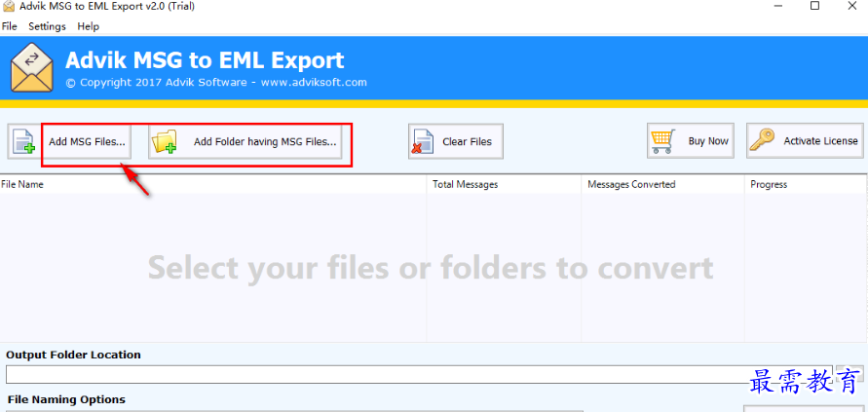Image resolution: width=868 pixels, height=412 pixels.
Task: Click the www.adviksoft.com copyright text
Action: [314, 83]
